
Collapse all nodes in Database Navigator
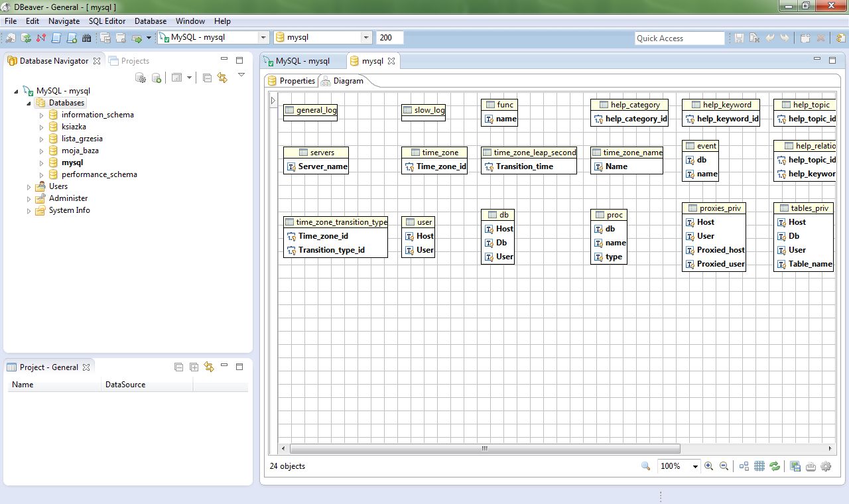(207, 78)
